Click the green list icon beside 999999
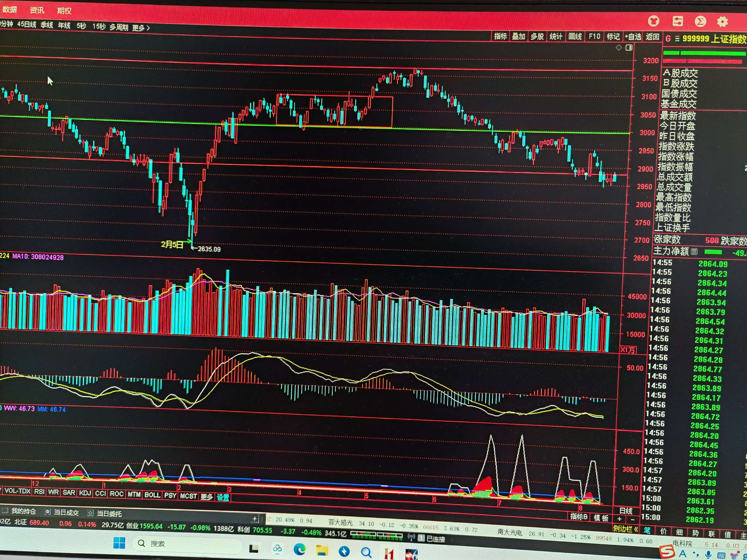 (677, 39)
